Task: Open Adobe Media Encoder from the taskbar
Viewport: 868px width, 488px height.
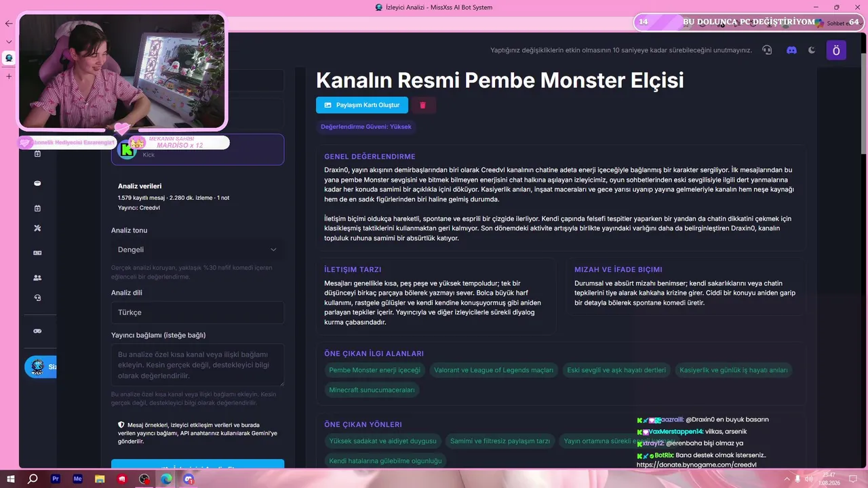Action: (78, 479)
